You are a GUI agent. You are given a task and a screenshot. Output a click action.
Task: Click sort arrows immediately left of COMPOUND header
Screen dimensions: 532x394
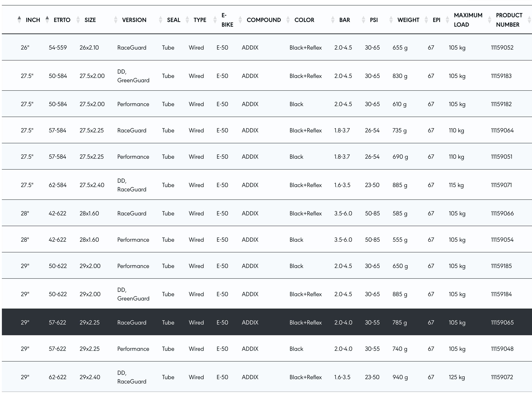point(240,20)
